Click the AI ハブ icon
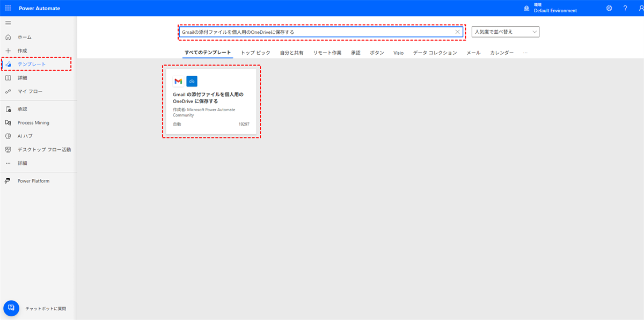Image resolution: width=644 pixels, height=320 pixels. [x=8, y=136]
